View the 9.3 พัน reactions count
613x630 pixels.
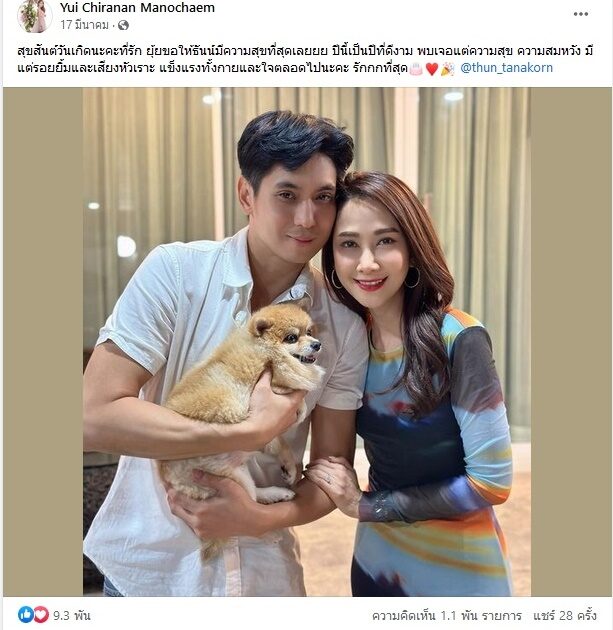[72, 615]
